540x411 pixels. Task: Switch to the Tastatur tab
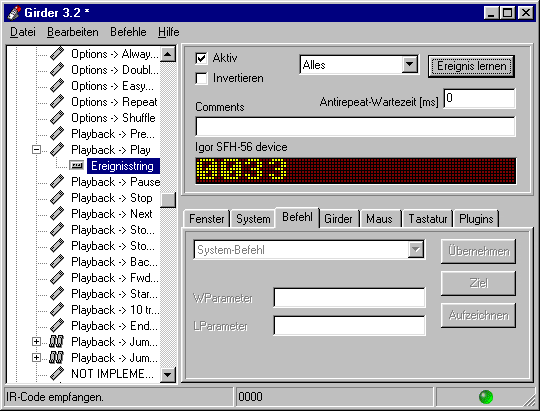pos(427,219)
